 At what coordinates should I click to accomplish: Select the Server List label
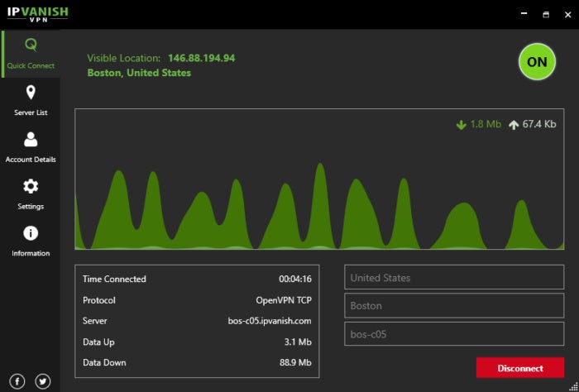pyautogui.click(x=31, y=112)
